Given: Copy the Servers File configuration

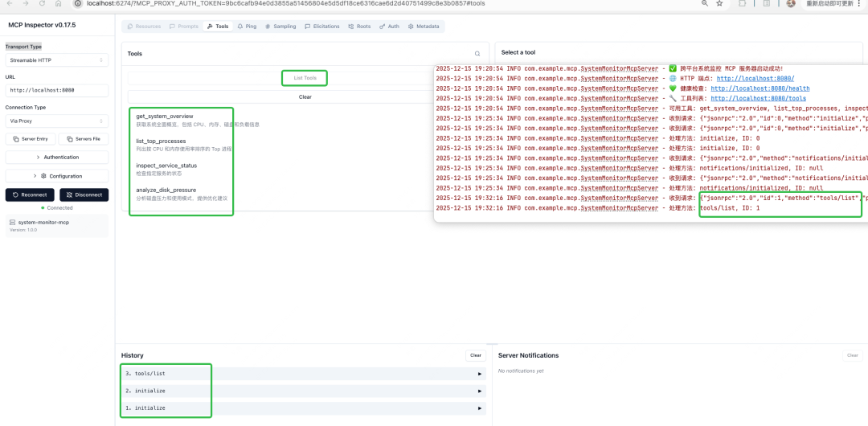Looking at the screenshot, I should [84, 139].
